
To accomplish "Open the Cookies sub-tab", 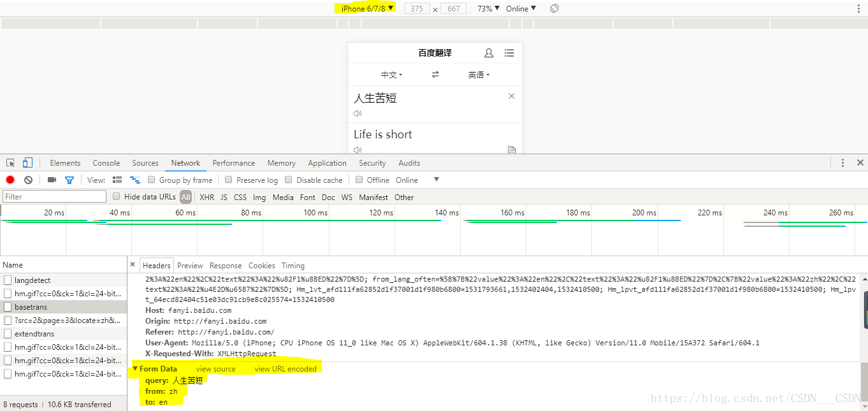I will 262,265.
